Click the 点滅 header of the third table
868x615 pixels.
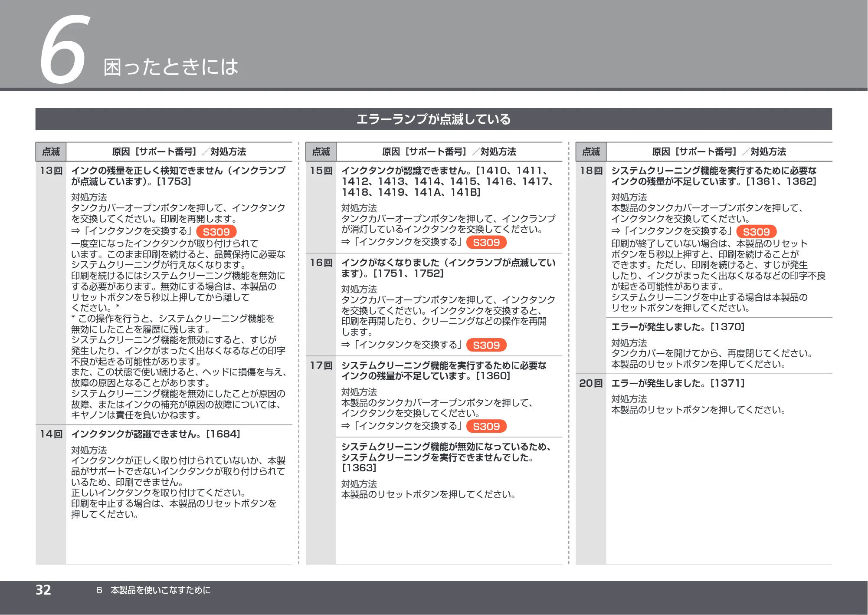[591, 151]
